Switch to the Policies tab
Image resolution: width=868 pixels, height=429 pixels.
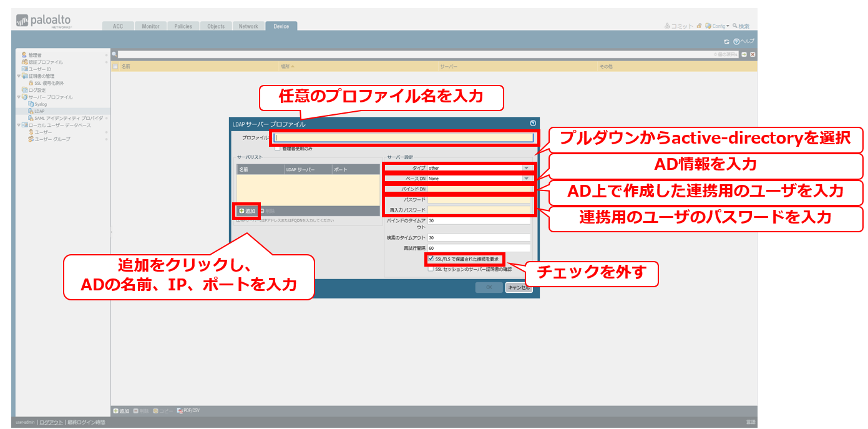[x=183, y=26]
